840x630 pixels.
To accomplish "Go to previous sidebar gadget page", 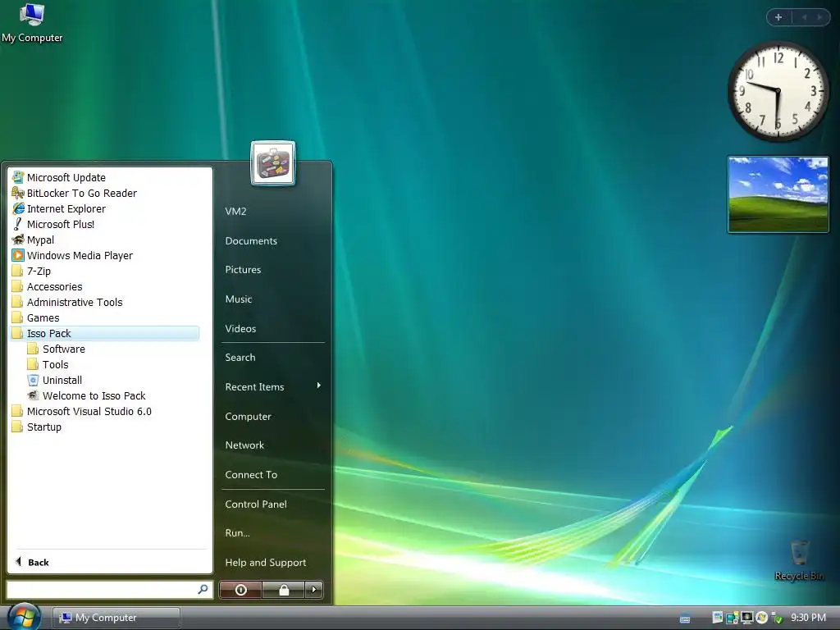I will click(x=804, y=17).
